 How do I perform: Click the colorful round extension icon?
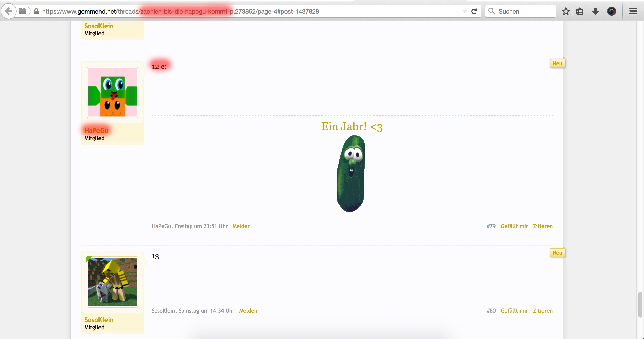(611, 11)
